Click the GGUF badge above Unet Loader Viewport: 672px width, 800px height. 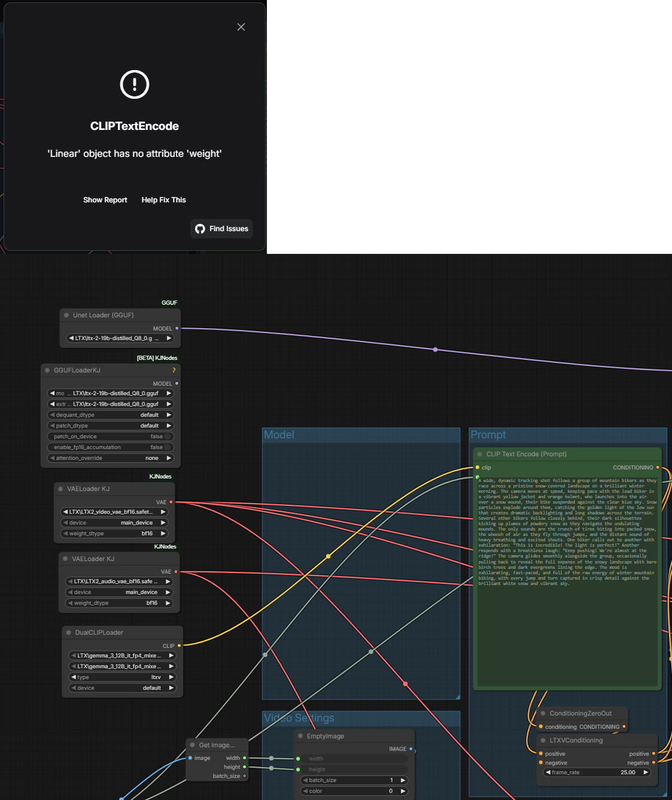(x=169, y=303)
